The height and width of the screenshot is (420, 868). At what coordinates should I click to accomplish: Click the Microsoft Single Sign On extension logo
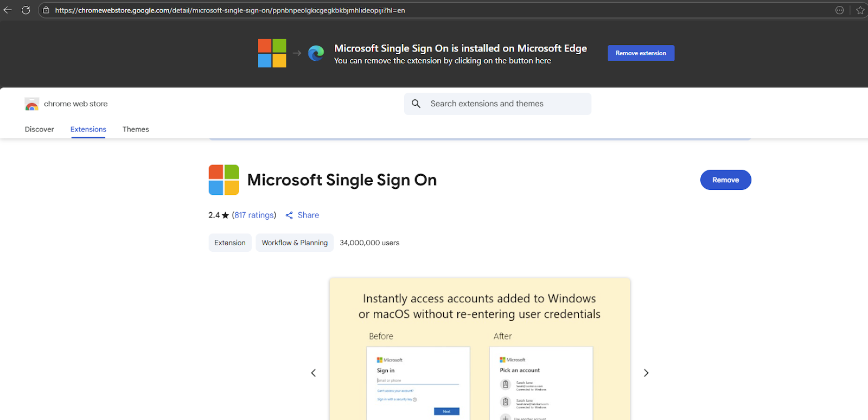[224, 180]
